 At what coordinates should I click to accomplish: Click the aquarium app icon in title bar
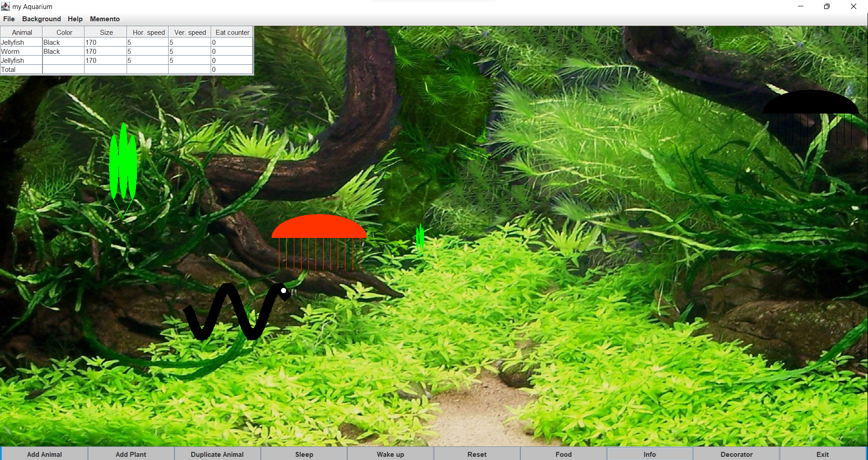(x=5, y=6)
